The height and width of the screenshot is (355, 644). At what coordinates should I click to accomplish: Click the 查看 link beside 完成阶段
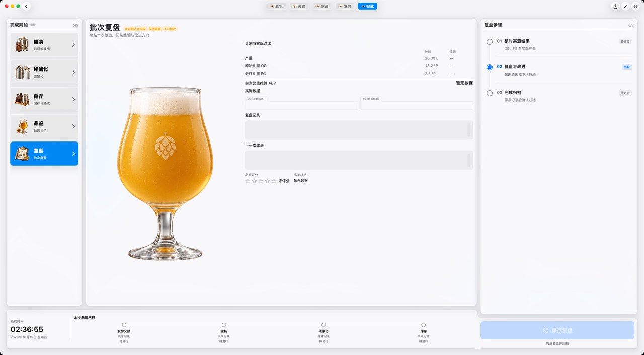click(33, 25)
